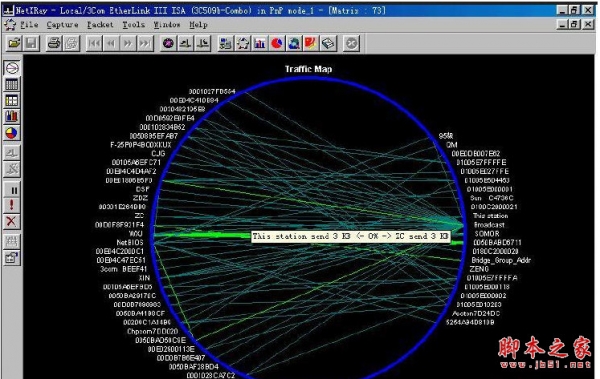This screenshot has height=379, width=600.
Task: Click the first greyed filter icon in the sidebar
Action: coord(12,153)
